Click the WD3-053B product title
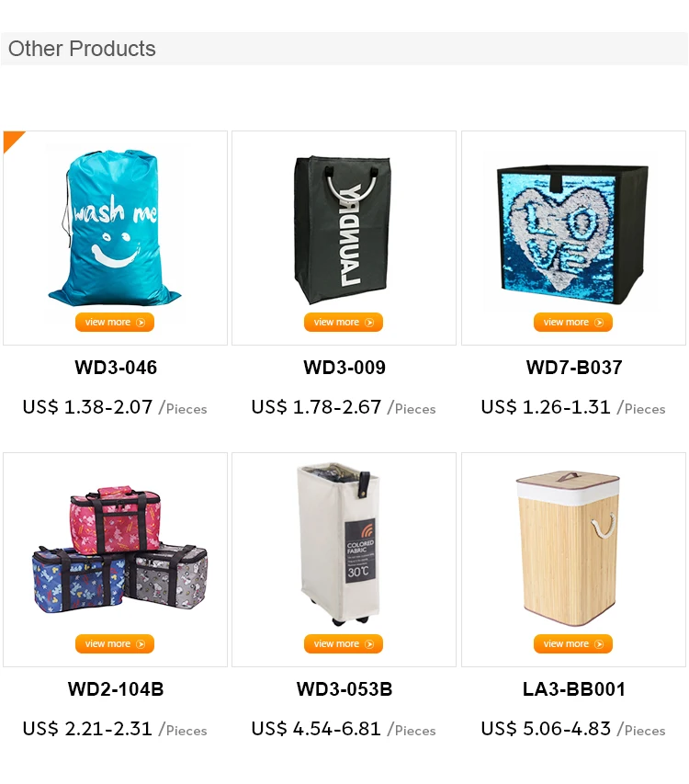689x784 pixels. (x=344, y=689)
